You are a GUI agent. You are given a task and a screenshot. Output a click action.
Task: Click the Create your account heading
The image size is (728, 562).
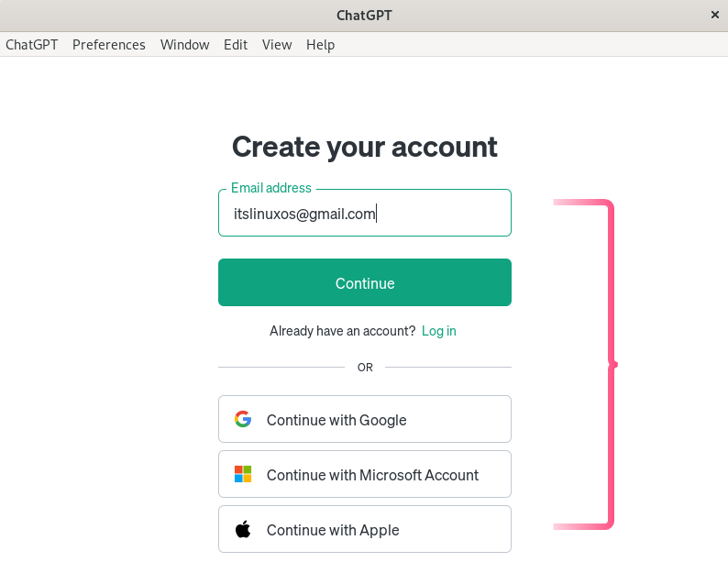pos(365,147)
